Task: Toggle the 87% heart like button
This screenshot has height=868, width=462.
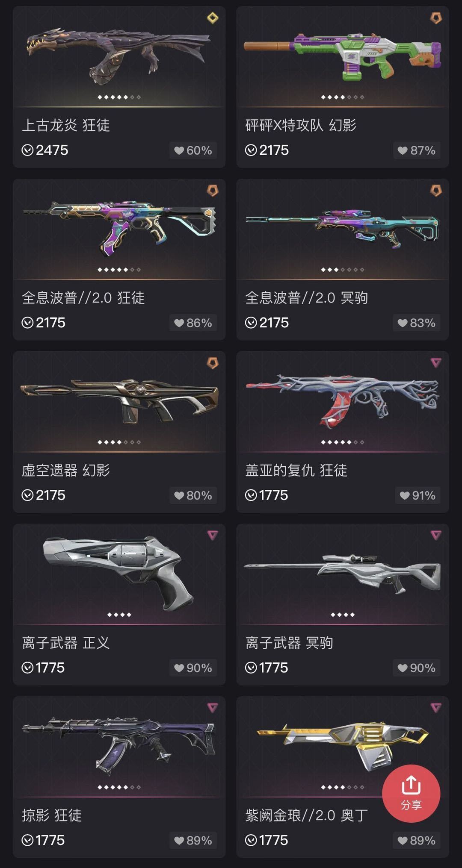Action: [416, 150]
